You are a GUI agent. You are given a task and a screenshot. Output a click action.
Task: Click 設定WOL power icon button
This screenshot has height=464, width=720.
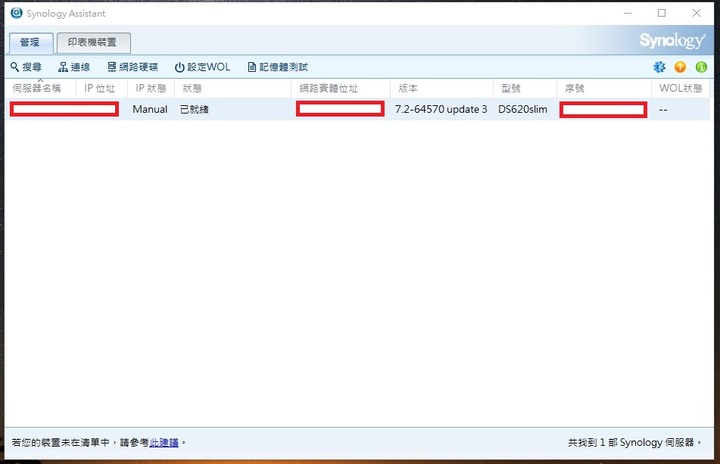click(x=202, y=67)
